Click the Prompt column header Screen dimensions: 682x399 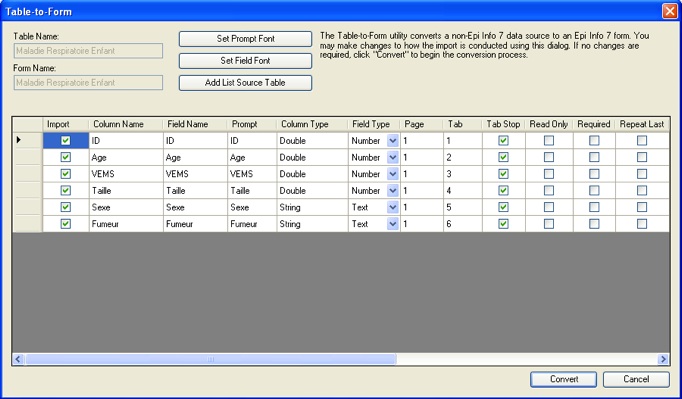click(252, 124)
